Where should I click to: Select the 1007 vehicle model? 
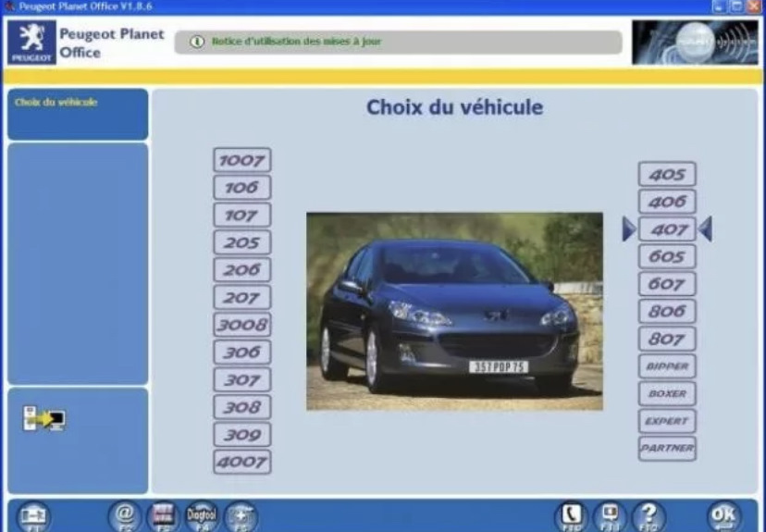click(x=242, y=160)
